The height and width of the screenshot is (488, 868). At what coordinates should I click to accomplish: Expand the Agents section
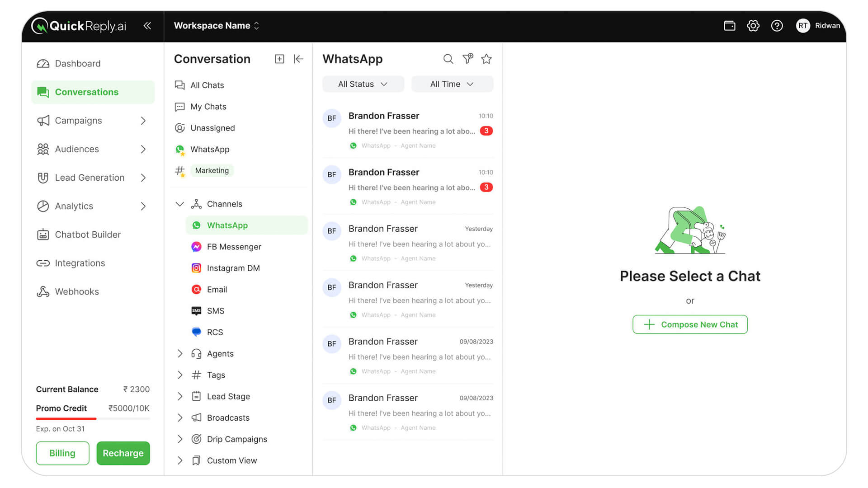coord(180,353)
